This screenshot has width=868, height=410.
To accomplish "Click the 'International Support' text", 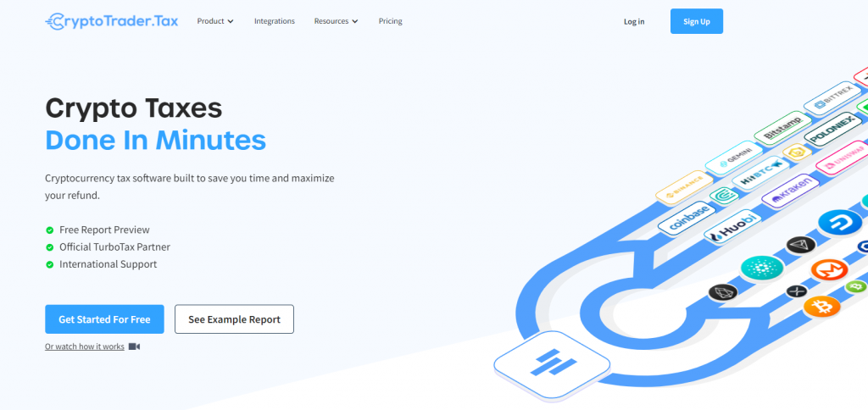I will point(108,264).
